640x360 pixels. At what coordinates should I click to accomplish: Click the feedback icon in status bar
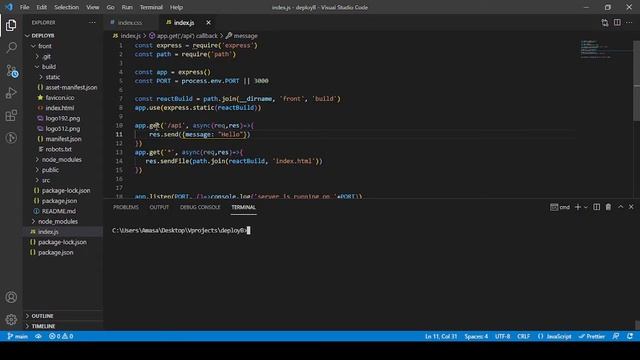pyautogui.click(x=616, y=336)
